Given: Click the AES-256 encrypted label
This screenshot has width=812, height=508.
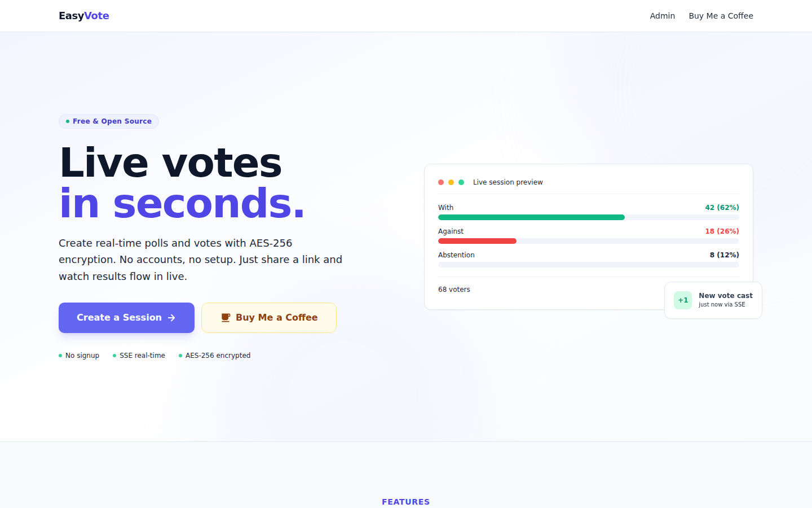Looking at the screenshot, I should tap(218, 356).
